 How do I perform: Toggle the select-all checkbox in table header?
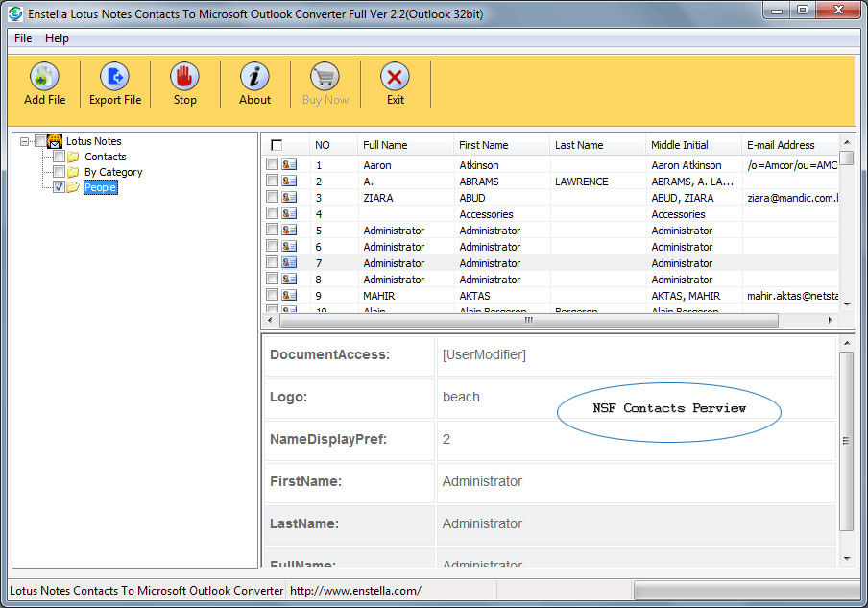tap(277, 145)
